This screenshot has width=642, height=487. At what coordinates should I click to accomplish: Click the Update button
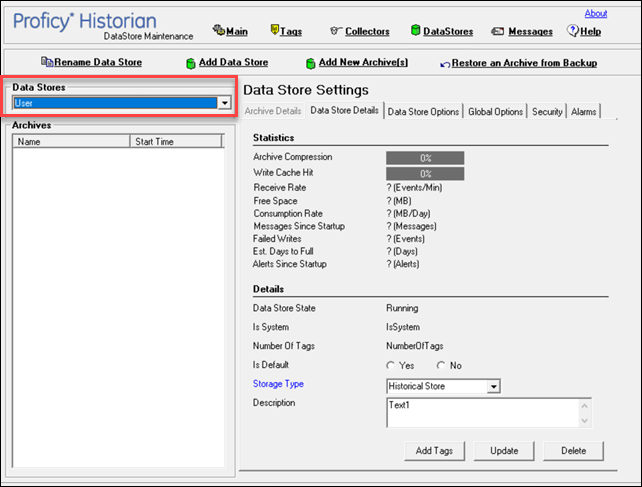coord(504,451)
